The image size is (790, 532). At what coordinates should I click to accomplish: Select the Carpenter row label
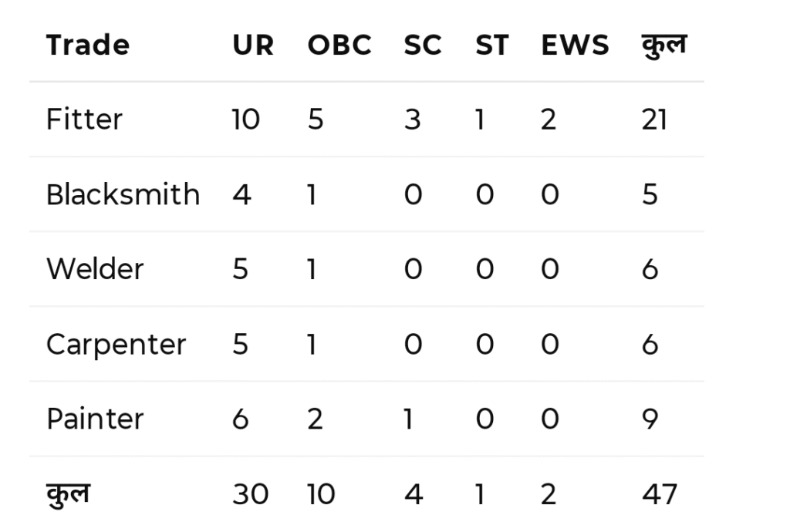click(116, 344)
